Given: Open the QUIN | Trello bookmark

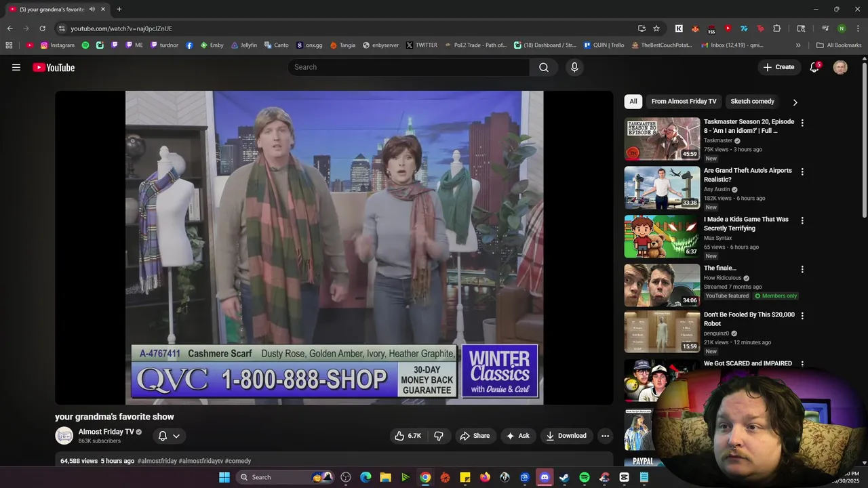Looking at the screenshot, I should tap(604, 45).
